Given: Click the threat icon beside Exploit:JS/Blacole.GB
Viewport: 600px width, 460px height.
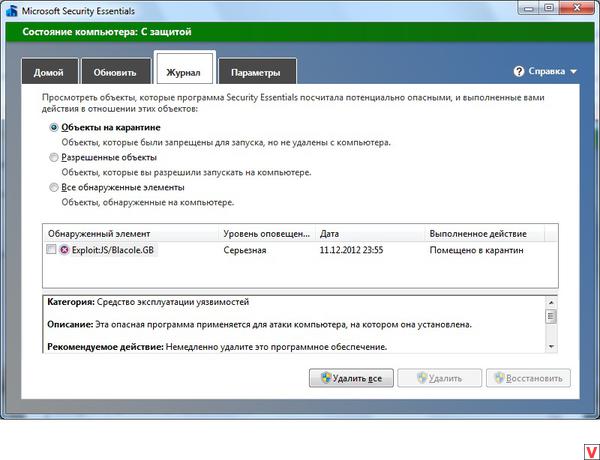Looking at the screenshot, I should tap(64, 250).
